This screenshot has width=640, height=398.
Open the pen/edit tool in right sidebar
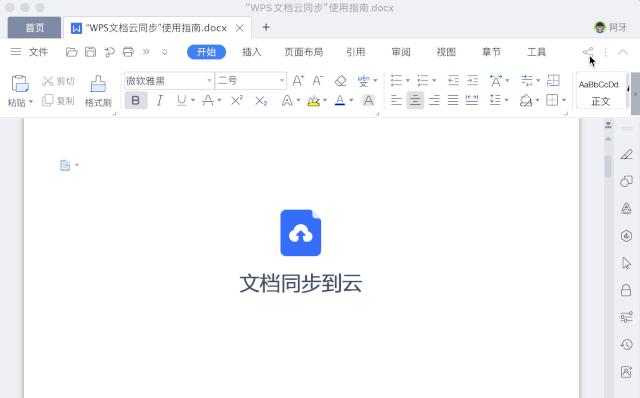pos(626,154)
